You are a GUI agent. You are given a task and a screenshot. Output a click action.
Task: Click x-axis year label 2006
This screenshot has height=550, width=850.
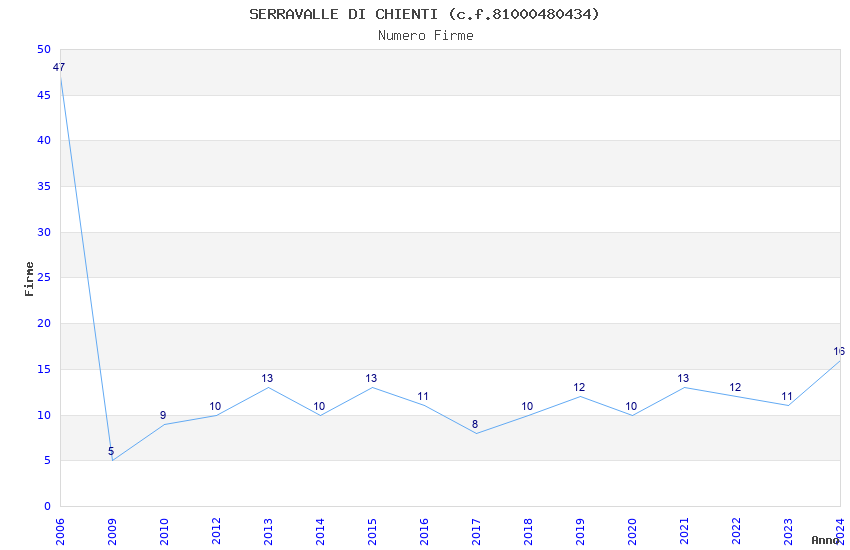(x=60, y=531)
